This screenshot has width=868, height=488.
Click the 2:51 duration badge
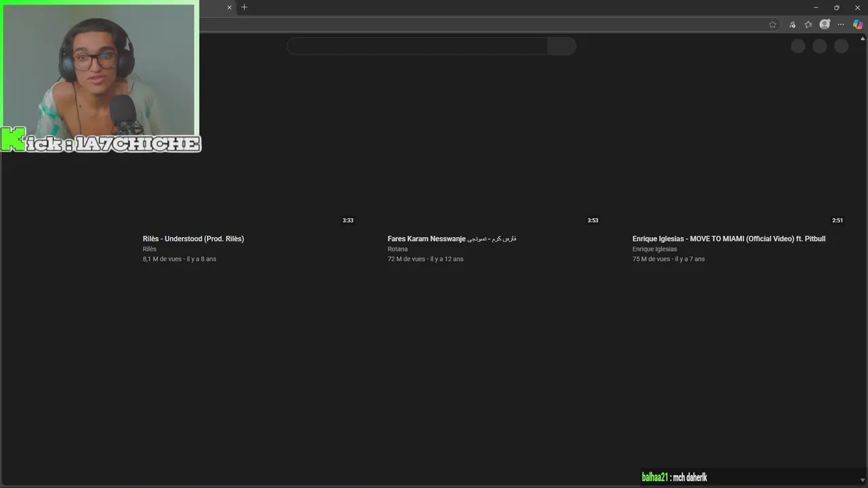coord(837,220)
